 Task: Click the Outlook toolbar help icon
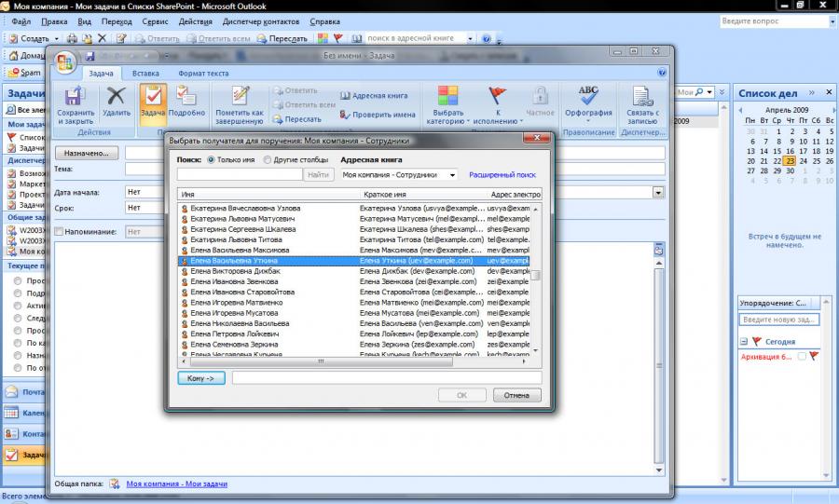click(x=486, y=38)
